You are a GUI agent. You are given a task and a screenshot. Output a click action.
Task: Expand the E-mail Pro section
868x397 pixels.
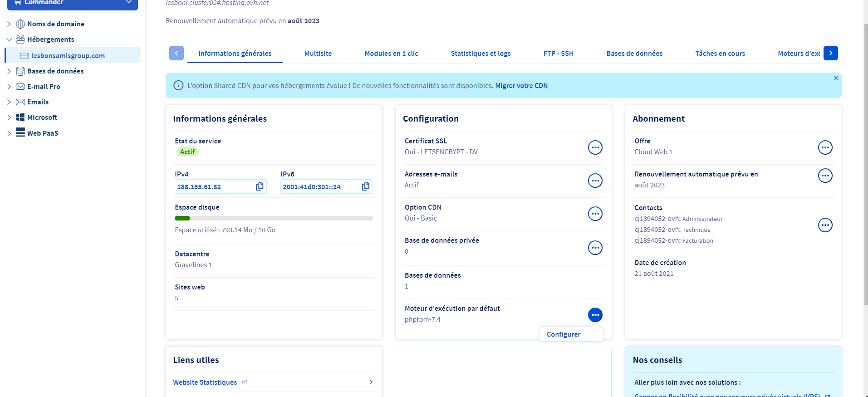pyautogui.click(x=9, y=87)
